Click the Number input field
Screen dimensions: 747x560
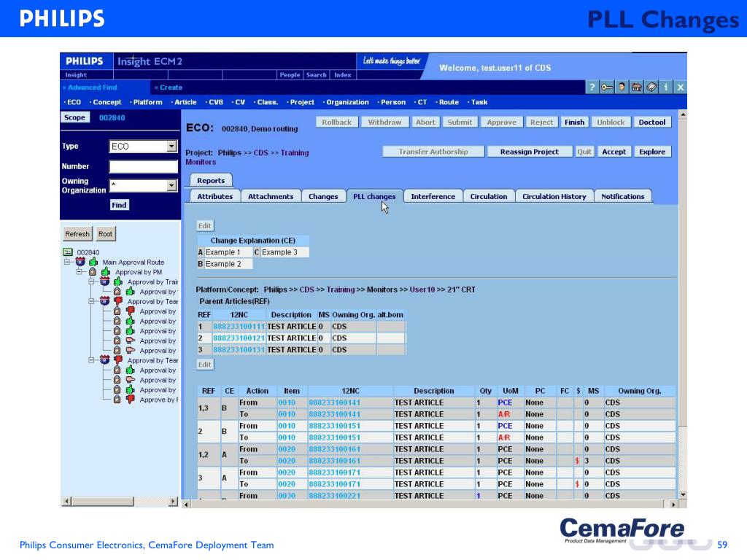(144, 166)
